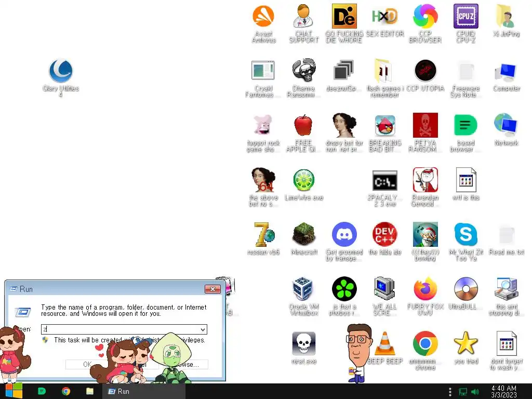Expand the Open combo box dropdown arrow
This screenshot has width=532, height=399.
(203, 329)
